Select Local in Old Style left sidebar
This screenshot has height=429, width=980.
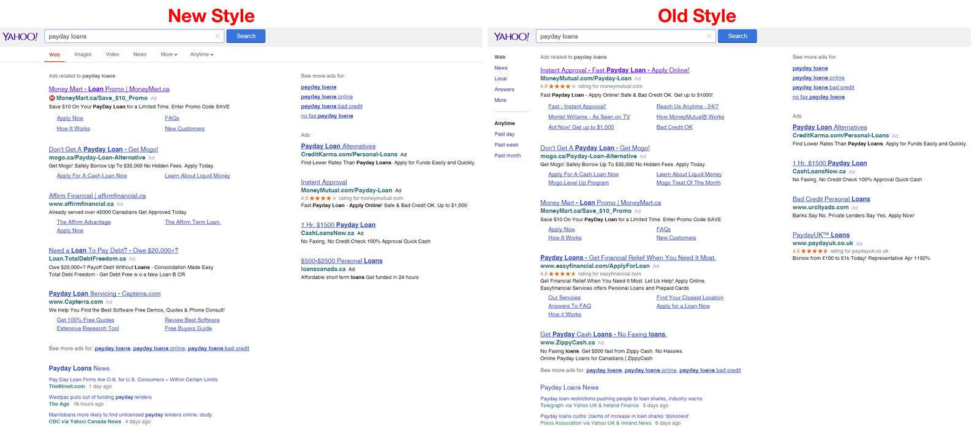(500, 79)
